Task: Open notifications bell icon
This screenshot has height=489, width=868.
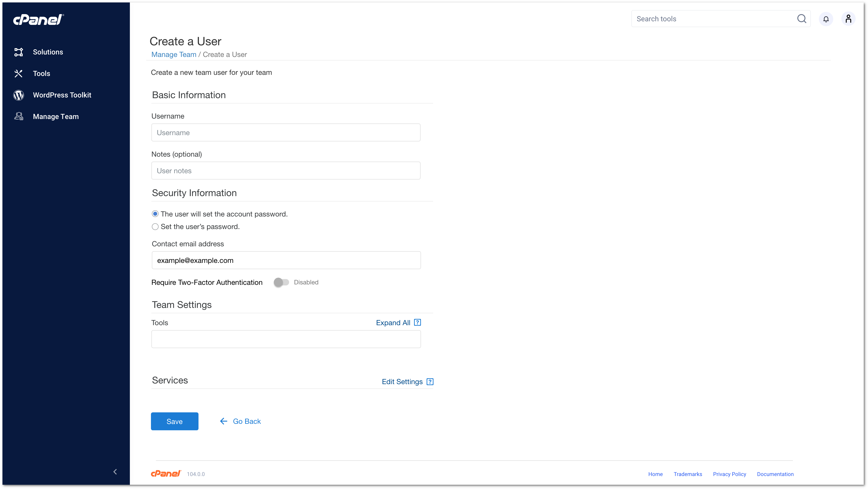Action: click(x=826, y=19)
